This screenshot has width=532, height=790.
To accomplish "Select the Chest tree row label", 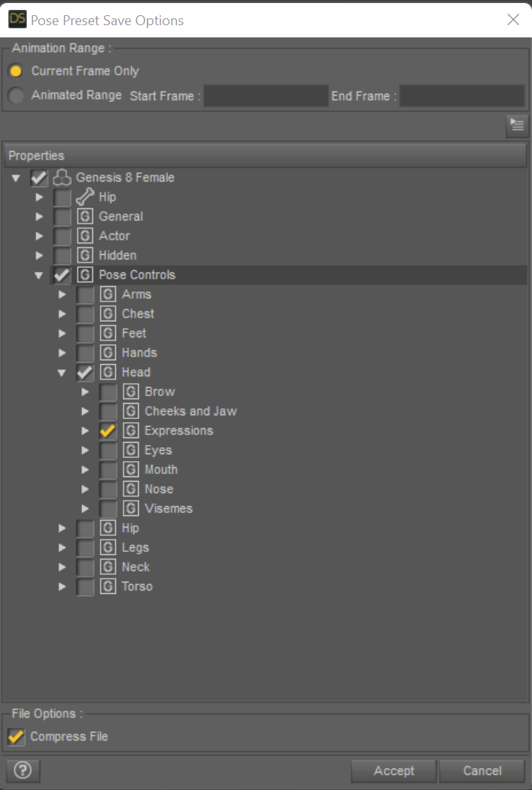I will (x=138, y=314).
